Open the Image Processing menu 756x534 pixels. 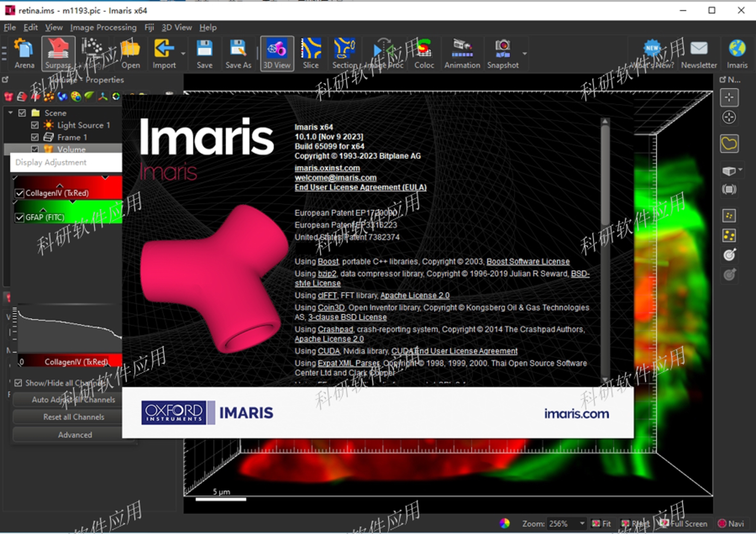click(103, 27)
